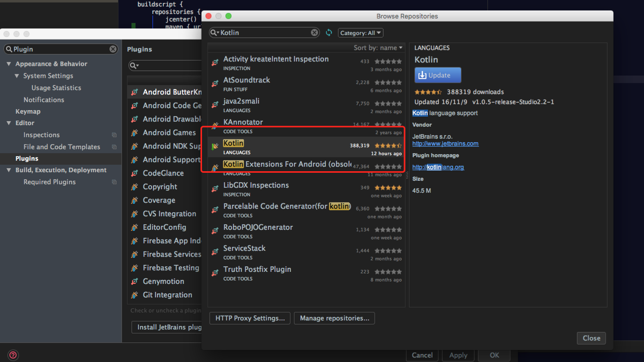
Task: Clear the Plugin settings search
Action: 113,49
